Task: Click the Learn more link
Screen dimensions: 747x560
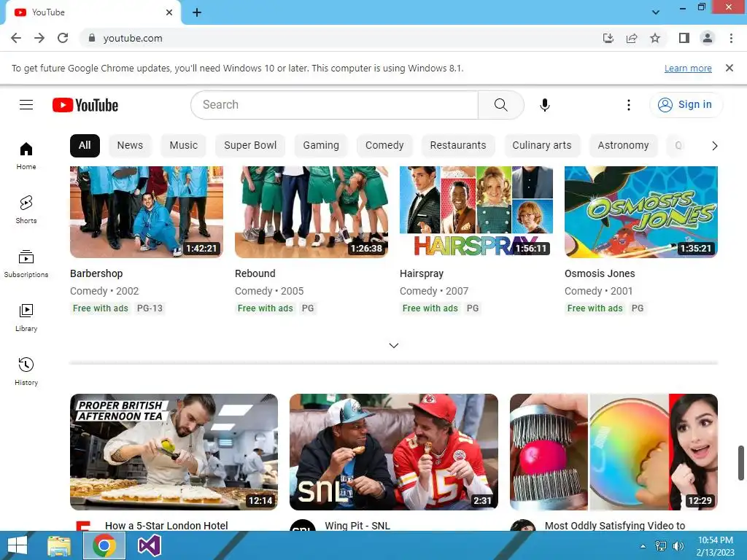Action: pyautogui.click(x=688, y=68)
